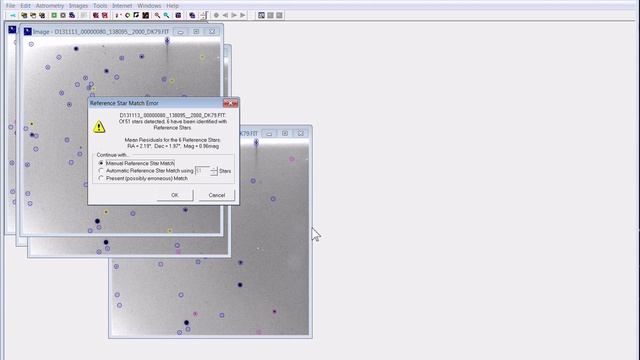Minimize the front D131113 image window

pyautogui.click(x=180, y=31)
